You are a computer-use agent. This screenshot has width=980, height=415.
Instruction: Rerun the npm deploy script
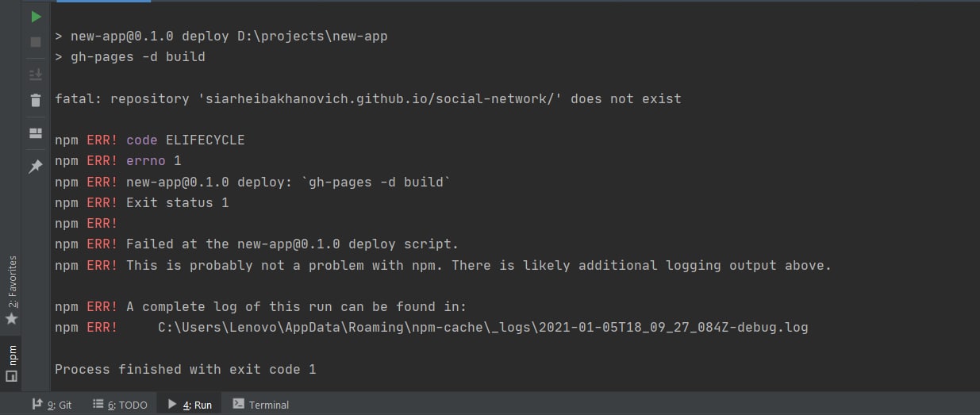(36, 16)
